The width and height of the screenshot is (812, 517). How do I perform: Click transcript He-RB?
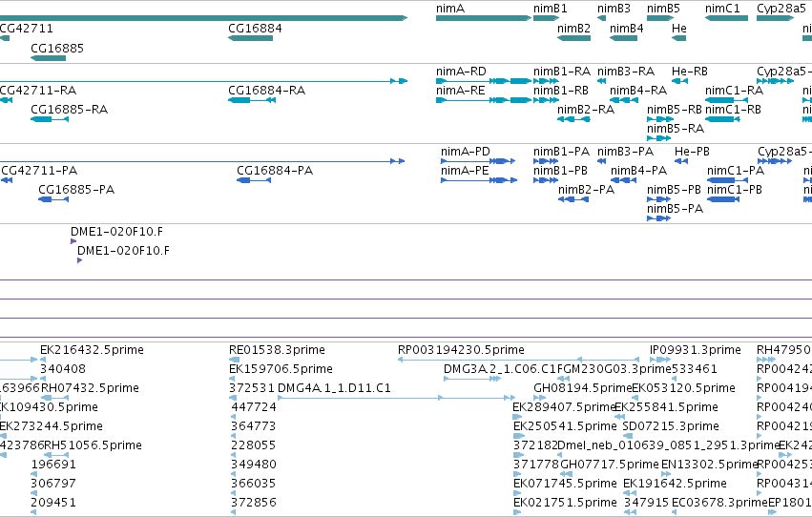679,81
